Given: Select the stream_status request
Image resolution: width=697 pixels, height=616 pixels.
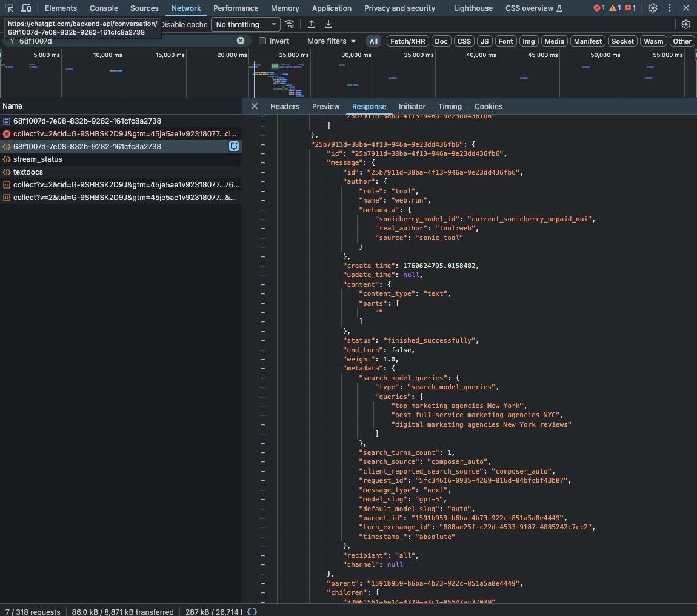Looking at the screenshot, I should pos(121,159).
